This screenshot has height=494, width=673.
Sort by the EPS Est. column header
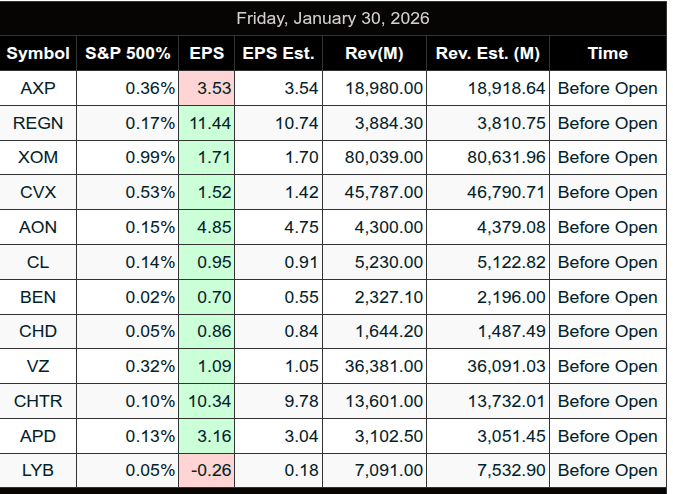[279, 53]
